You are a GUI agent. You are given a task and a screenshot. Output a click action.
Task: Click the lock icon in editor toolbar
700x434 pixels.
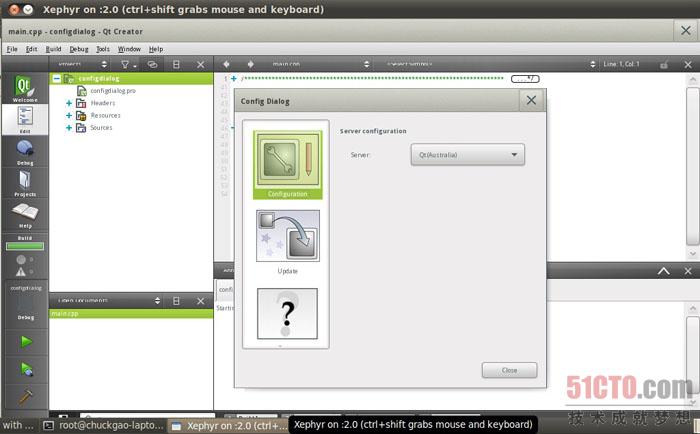click(664, 65)
